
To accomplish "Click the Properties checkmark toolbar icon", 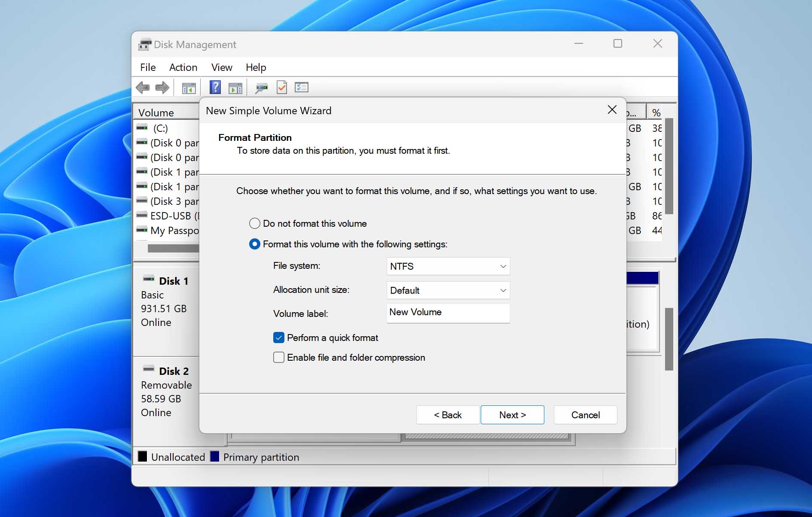I will [x=282, y=87].
